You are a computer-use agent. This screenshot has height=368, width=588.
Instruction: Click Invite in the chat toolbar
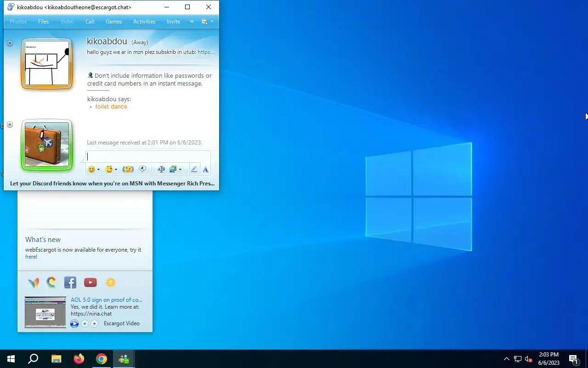[x=174, y=22]
